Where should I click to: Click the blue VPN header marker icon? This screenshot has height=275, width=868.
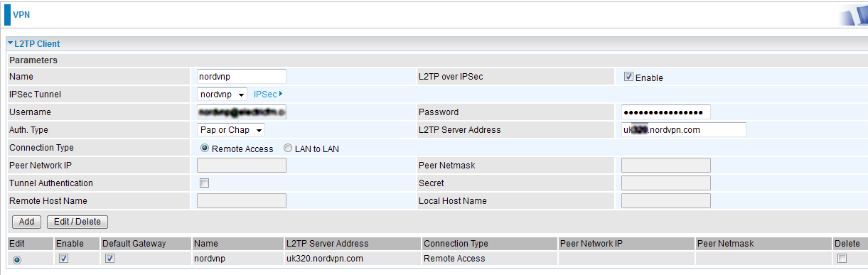(7, 14)
